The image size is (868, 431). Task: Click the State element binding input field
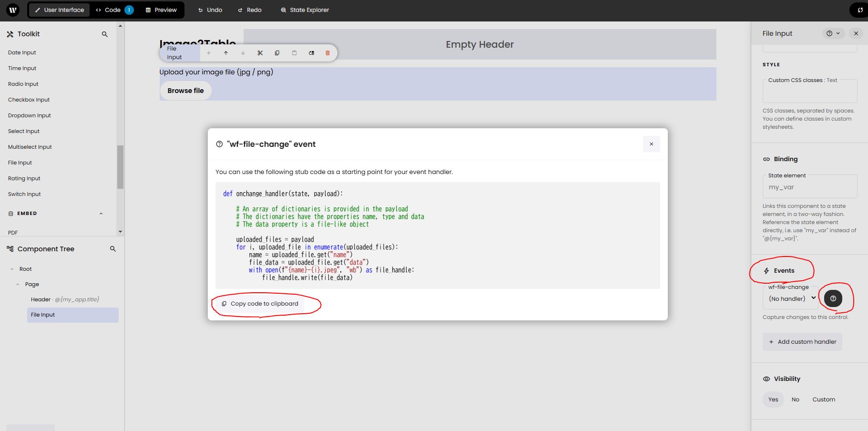point(809,187)
